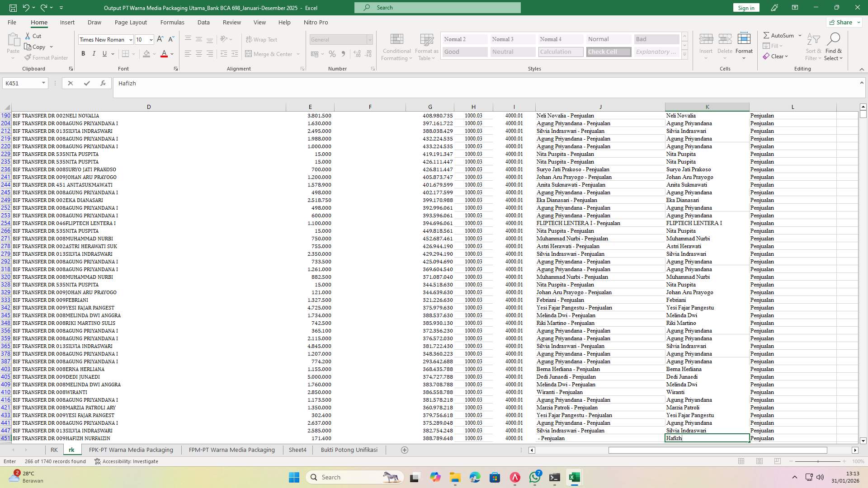Image resolution: width=868 pixels, height=488 pixels.
Task: Open the font size dropdown
Action: pyautogui.click(x=151, y=40)
